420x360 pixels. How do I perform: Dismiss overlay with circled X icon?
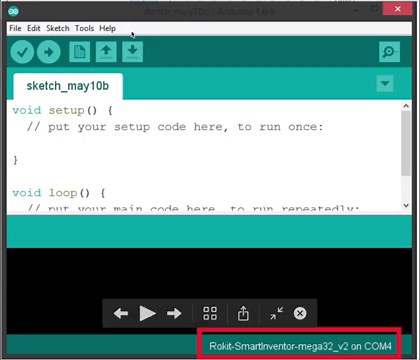pyautogui.click(x=300, y=313)
